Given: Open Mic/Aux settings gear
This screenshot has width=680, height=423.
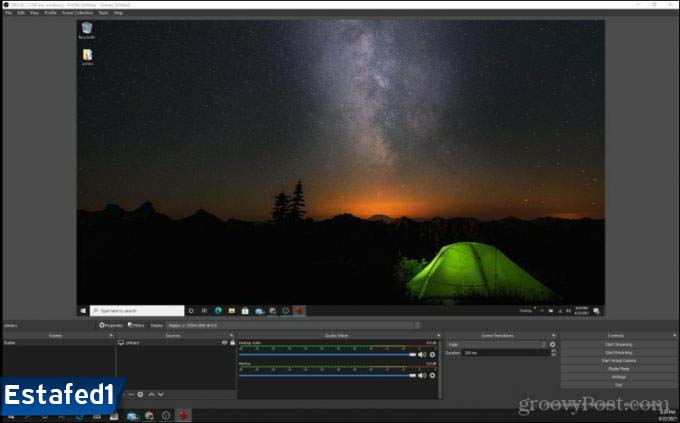Looking at the screenshot, I should (x=432, y=375).
